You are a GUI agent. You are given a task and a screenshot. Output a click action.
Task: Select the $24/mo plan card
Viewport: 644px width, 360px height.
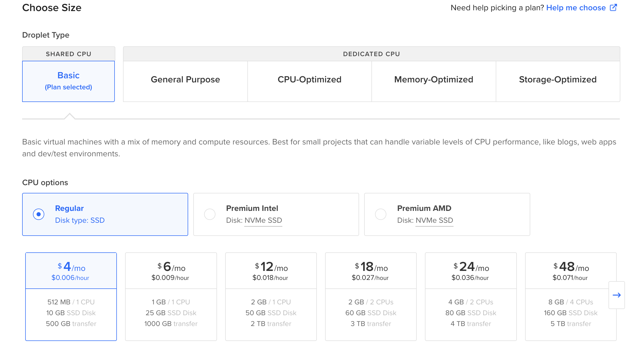point(471,297)
